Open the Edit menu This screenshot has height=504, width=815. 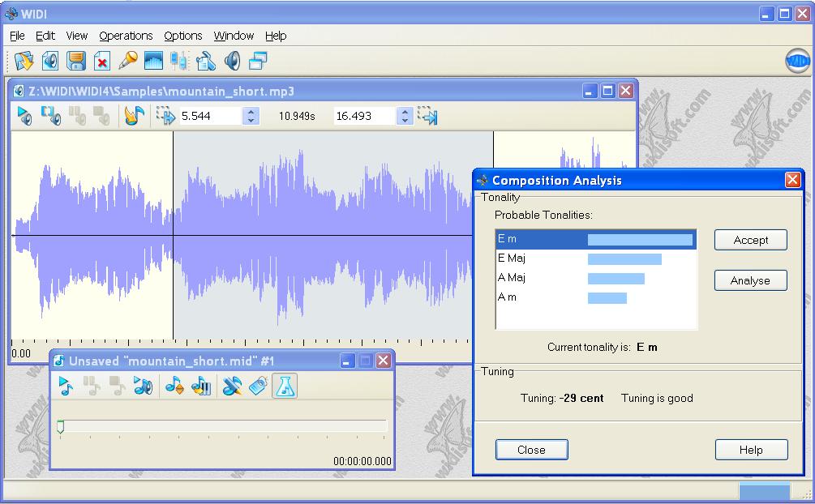[45, 36]
